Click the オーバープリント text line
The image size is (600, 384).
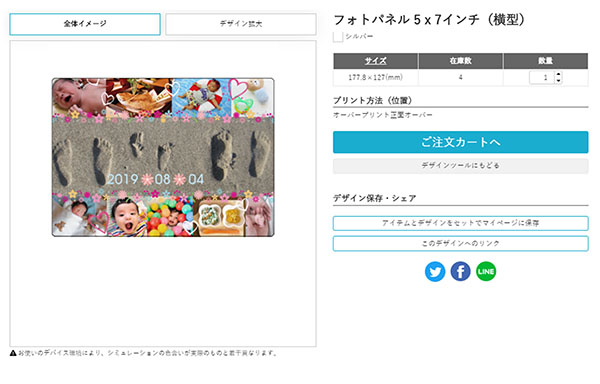pos(383,115)
